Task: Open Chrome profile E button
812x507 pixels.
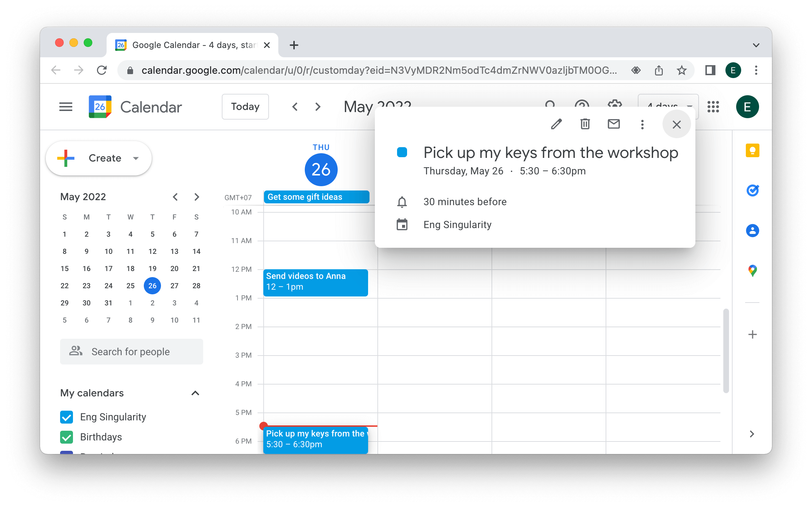Action: (733, 70)
